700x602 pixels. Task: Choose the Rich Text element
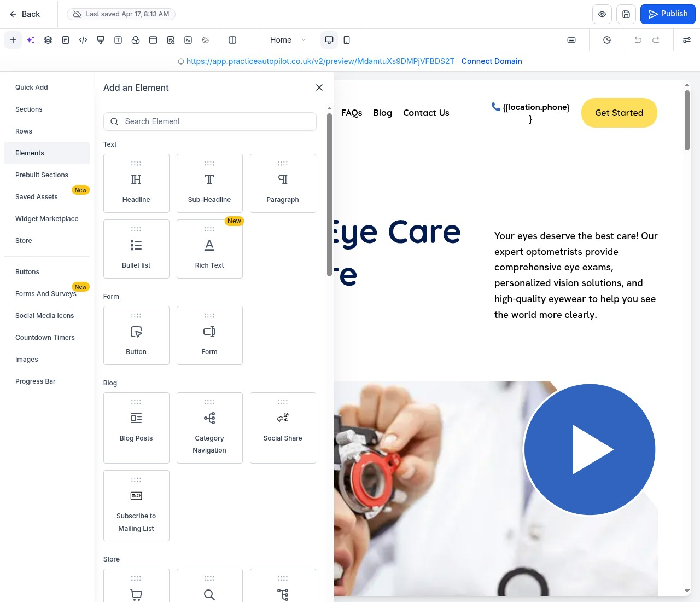tap(209, 249)
